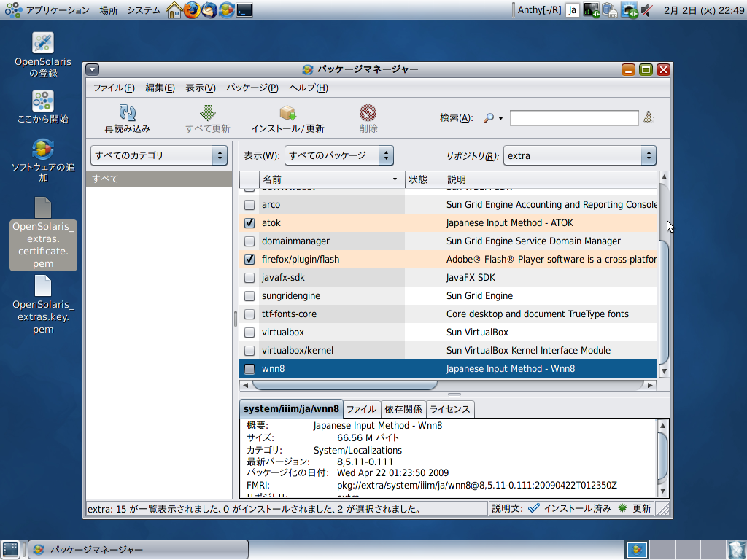Click the clear search broom icon

[x=648, y=117]
